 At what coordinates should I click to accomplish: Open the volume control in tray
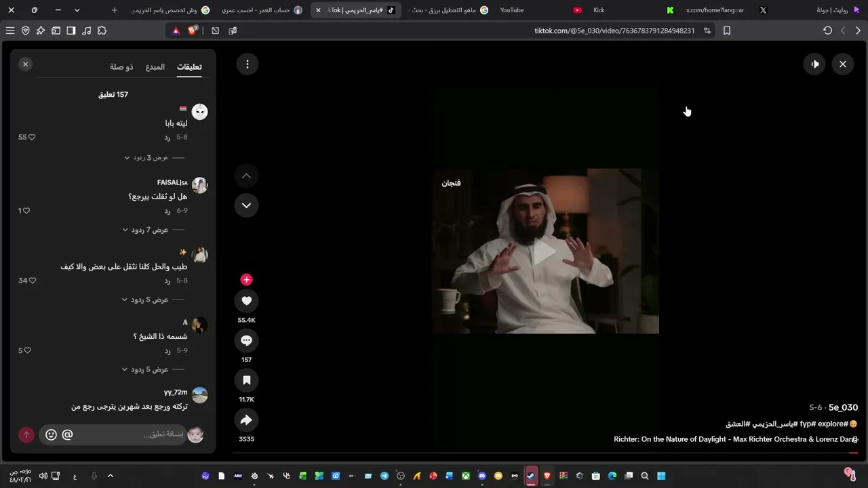[x=43, y=476]
